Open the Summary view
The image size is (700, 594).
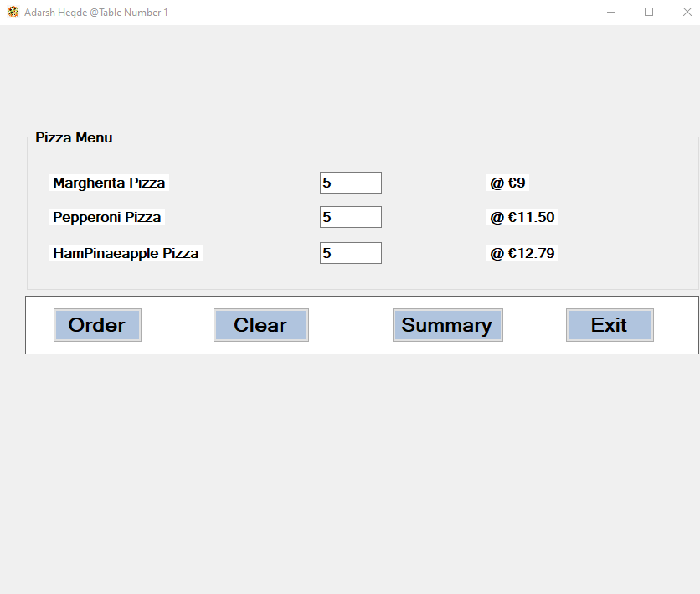tap(447, 325)
